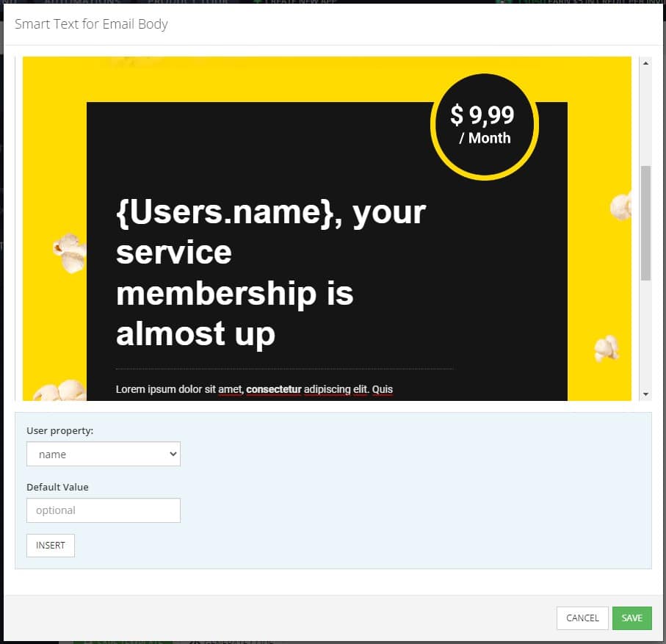Viewport: 666px width, 644px height.
Task: Click the Default Value label
Action: [57, 488]
